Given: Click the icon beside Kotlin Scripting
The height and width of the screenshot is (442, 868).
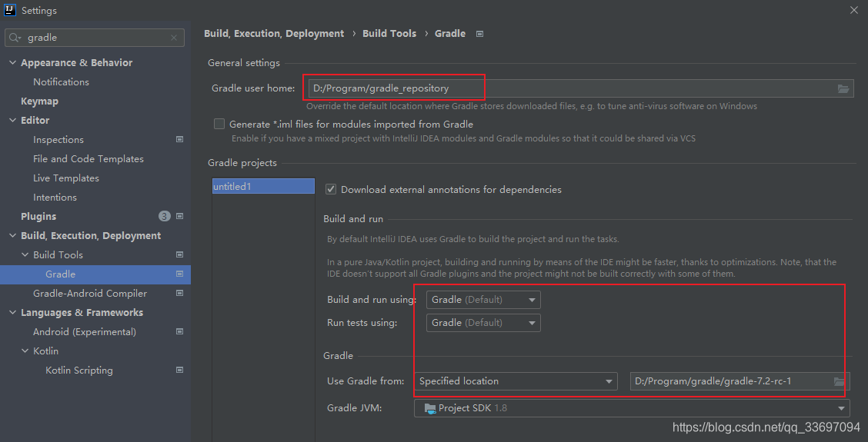Looking at the screenshot, I should (179, 370).
